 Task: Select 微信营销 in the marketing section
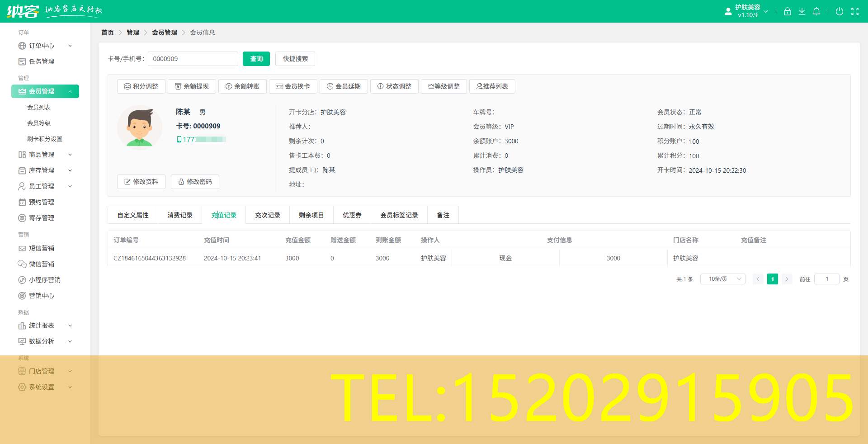coord(41,264)
